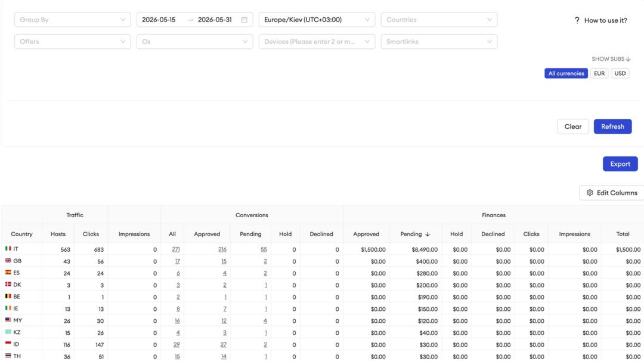This screenshot has width=644, height=361.
Task: Sort by Approved finances column header
Action: (366, 234)
